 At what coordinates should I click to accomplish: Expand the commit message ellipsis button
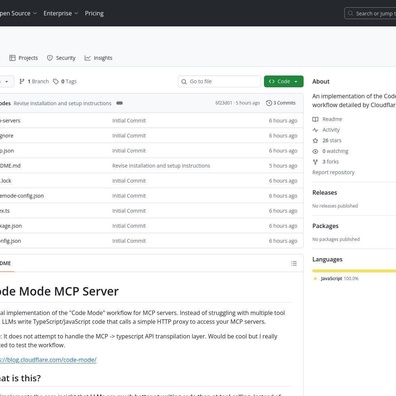point(119,103)
